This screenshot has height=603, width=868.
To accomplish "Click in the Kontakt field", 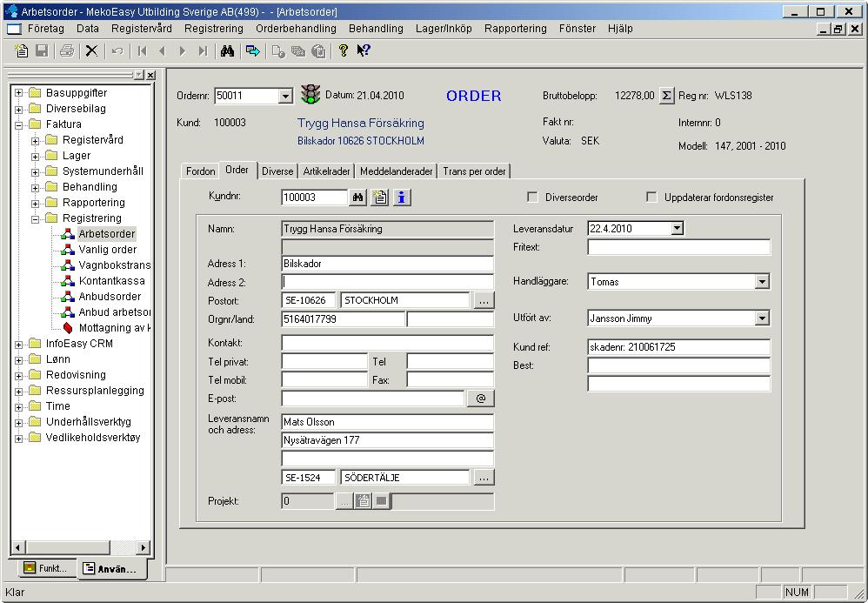I will click(388, 343).
